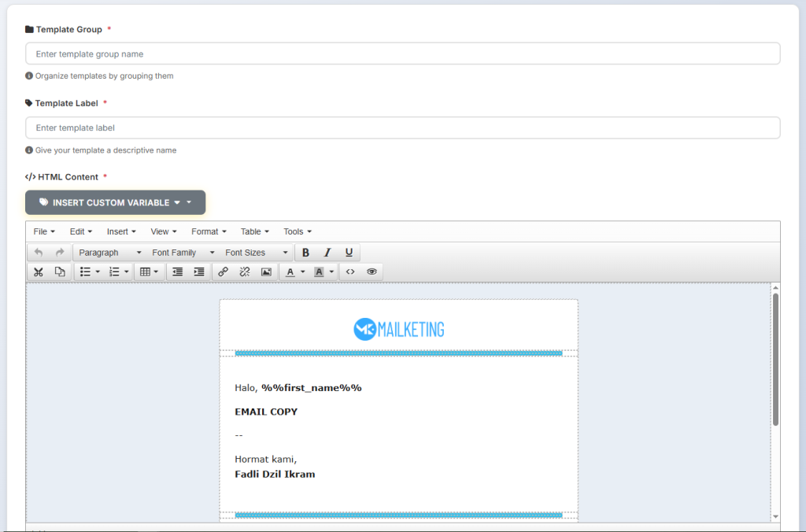
Task: Click the Template Group input field
Action: tap(402, 54)
